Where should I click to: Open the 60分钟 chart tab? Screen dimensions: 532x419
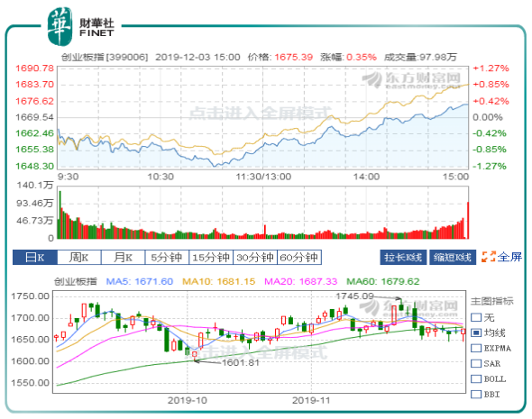tap(299, 258)
